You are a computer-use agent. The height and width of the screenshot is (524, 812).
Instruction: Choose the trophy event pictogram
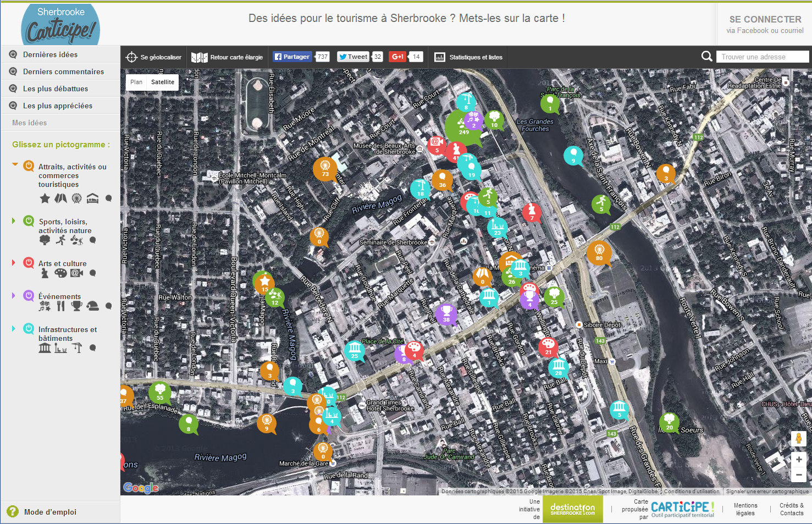(x=76, y=306)
